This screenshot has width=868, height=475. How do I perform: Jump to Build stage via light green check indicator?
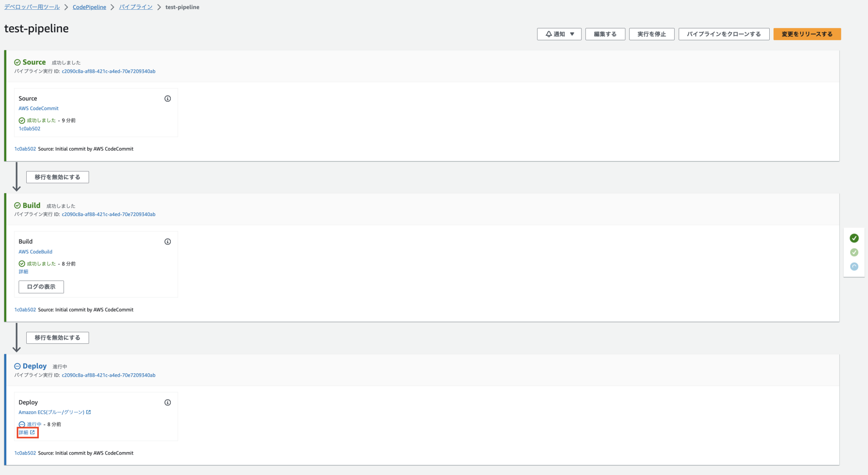854,253
